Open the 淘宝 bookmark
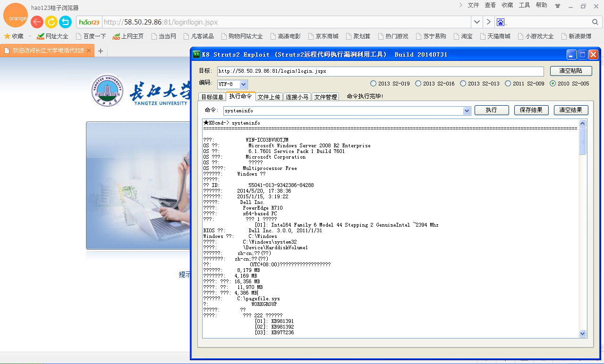This screenshot has height=364, width=604. 463,36
